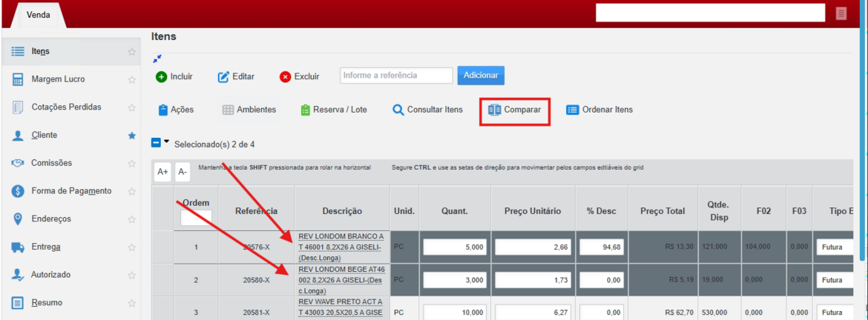Click the Cliente person icon

click(18, 136)
